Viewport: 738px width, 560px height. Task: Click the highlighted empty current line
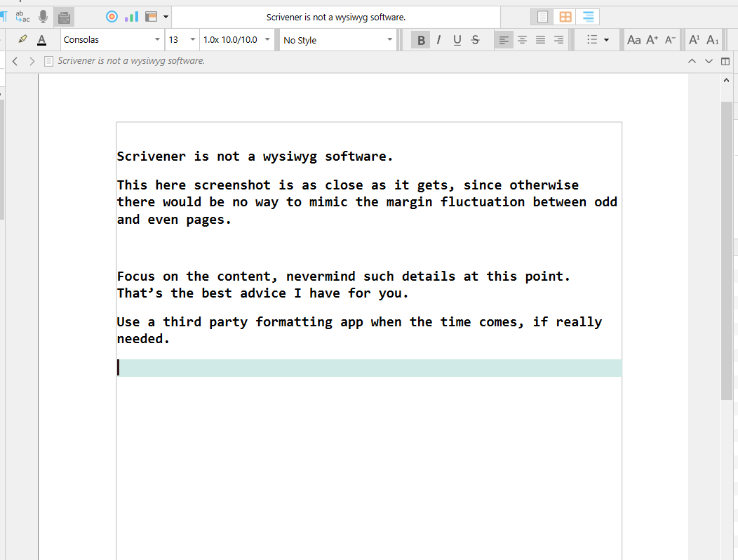pyautogui.click(x=370, y=368)
